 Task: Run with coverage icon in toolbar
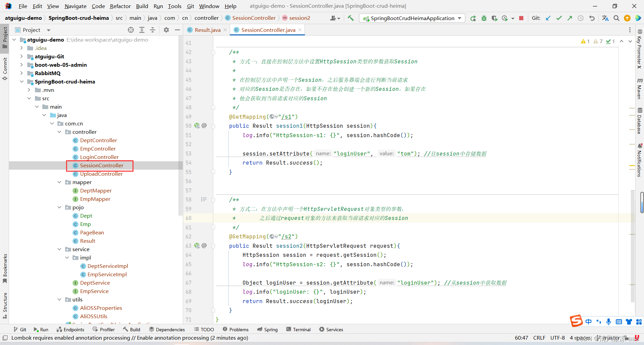[494, 18]
